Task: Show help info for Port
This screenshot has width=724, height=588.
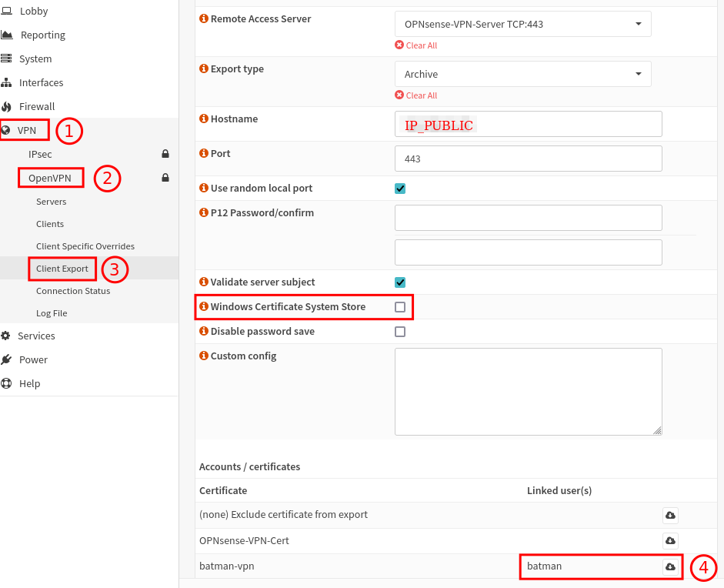Action: (x=204, y=153)
